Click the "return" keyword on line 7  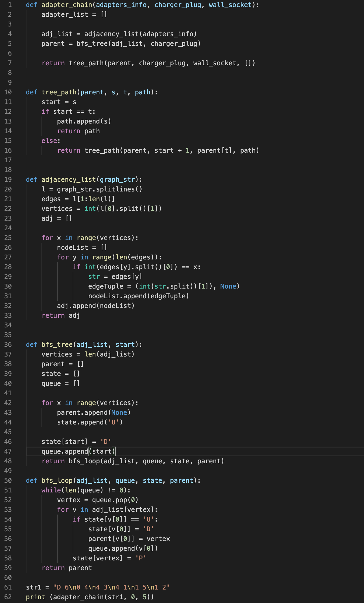53,63
